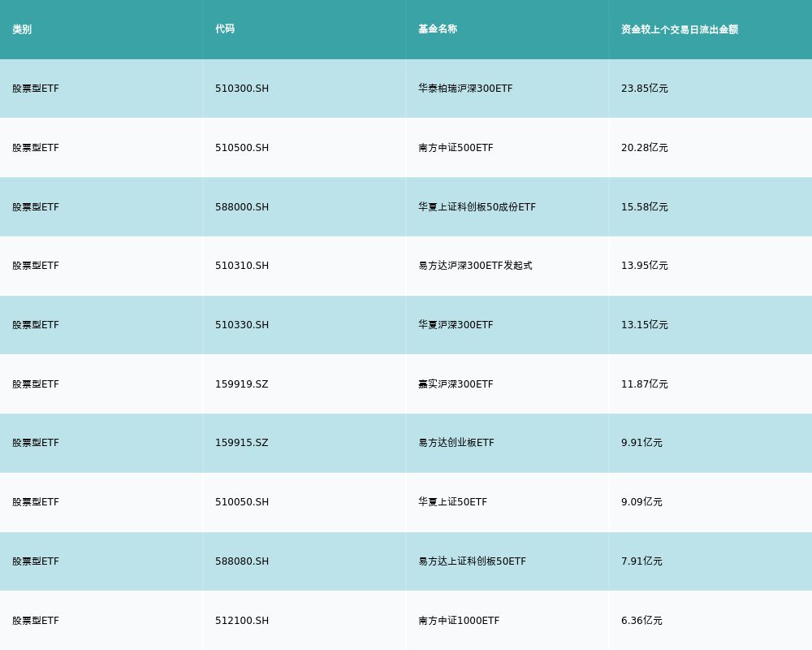Click the 20.28亿元 outflow value
812x650 pixels.
[645, 148]
